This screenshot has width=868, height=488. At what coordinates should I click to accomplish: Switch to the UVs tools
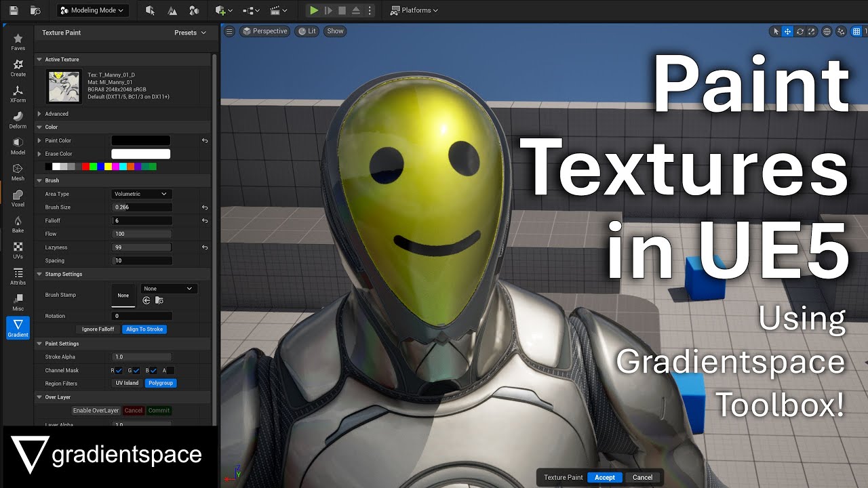(x=18, y=250)
